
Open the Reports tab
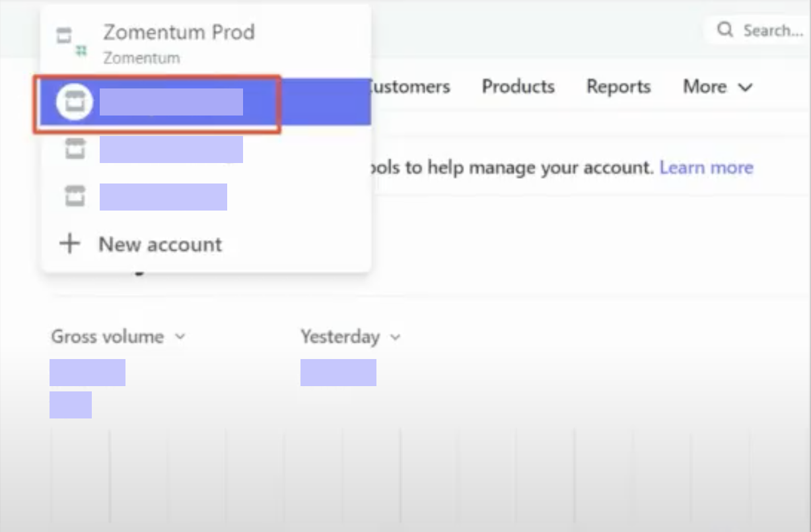(619, 86)
